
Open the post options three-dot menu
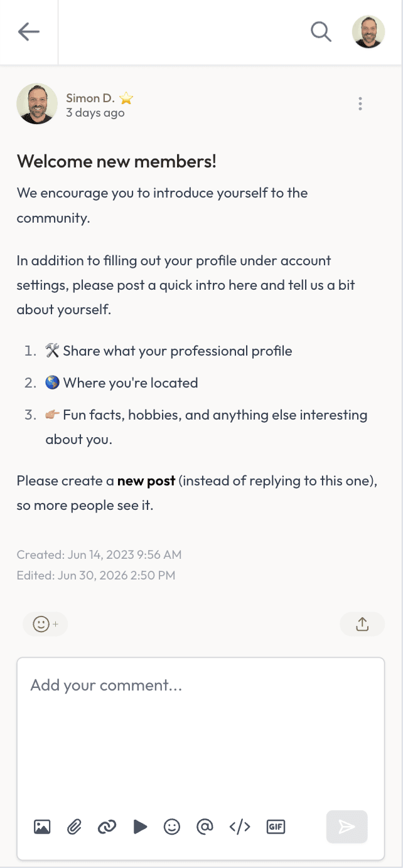point(360,103)
